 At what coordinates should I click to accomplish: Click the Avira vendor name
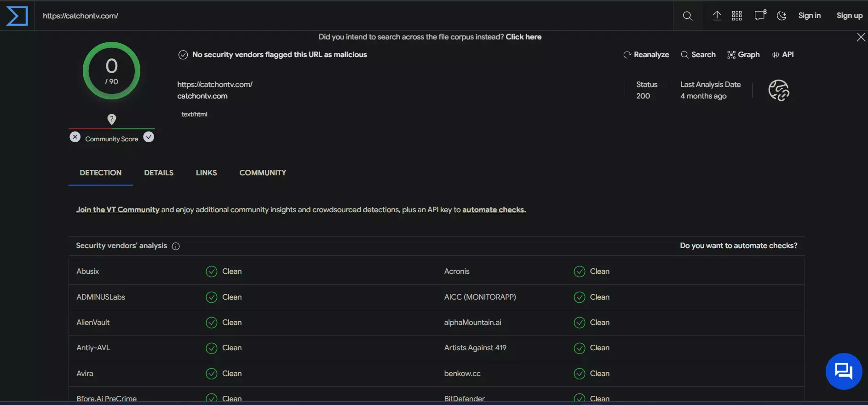point(85,374)
